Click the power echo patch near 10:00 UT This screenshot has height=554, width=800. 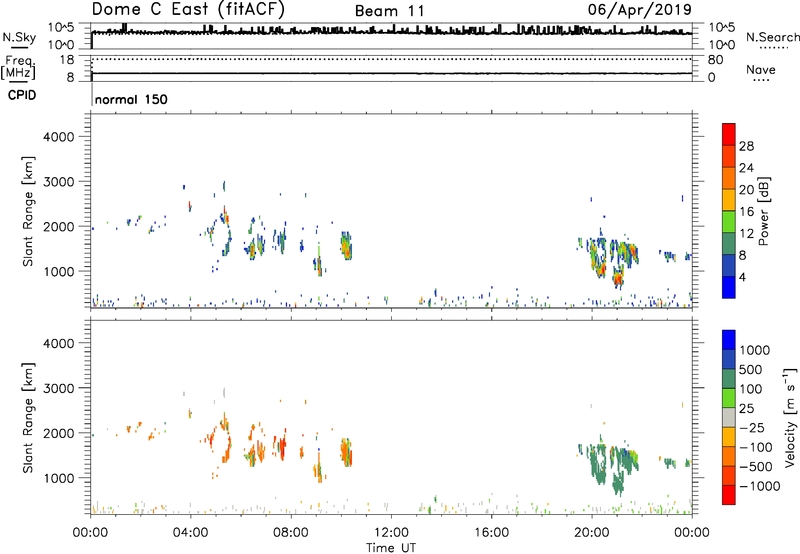346,246
